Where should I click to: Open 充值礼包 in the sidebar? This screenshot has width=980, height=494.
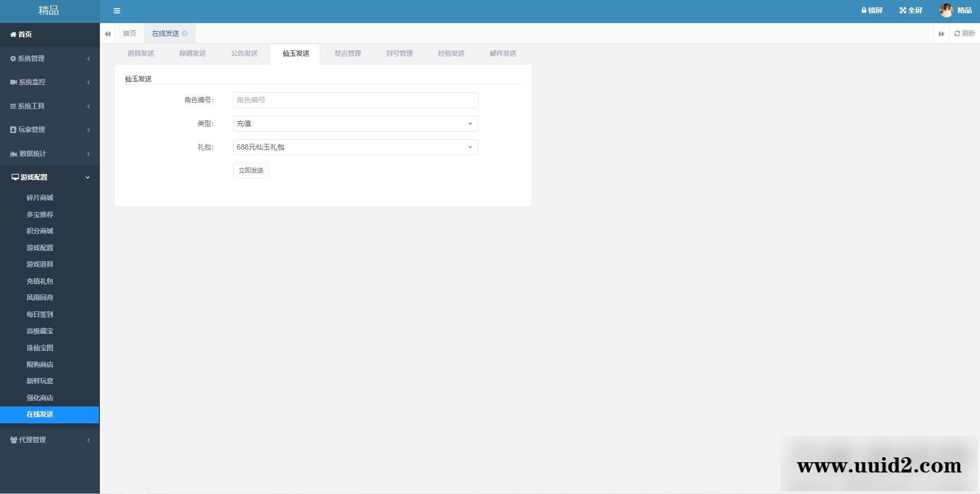click(x=40, y=281)
